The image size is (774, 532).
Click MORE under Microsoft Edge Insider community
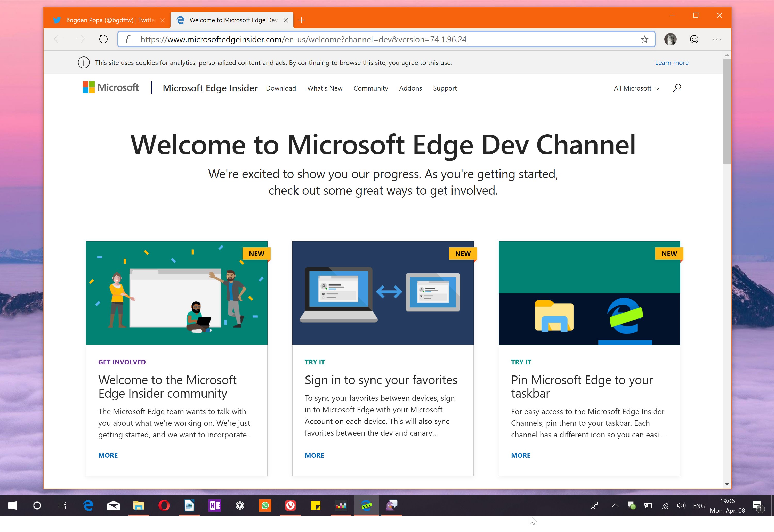[x=108, y=454]
